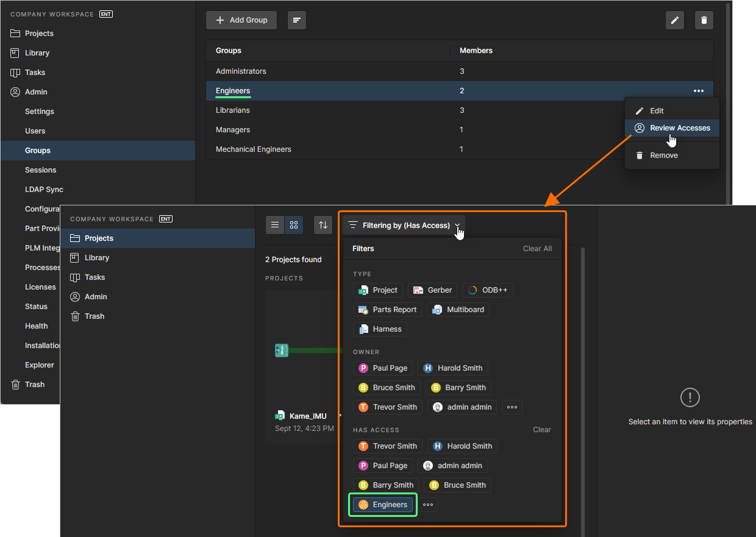Toggle the ODB++ type filter

click(488, 290)
